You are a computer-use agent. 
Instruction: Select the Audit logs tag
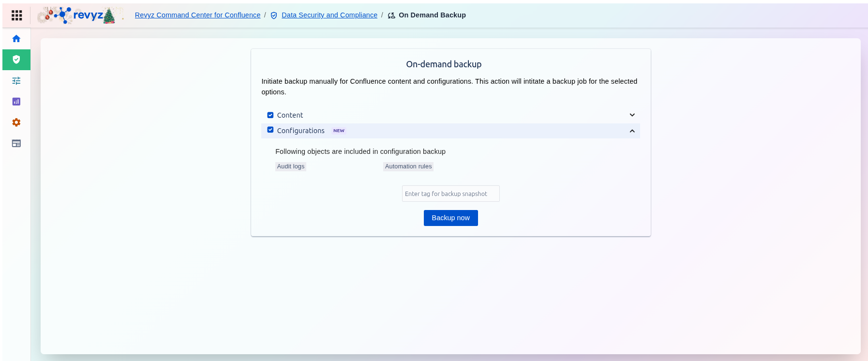pyautogui.click(x=290, y=166)
